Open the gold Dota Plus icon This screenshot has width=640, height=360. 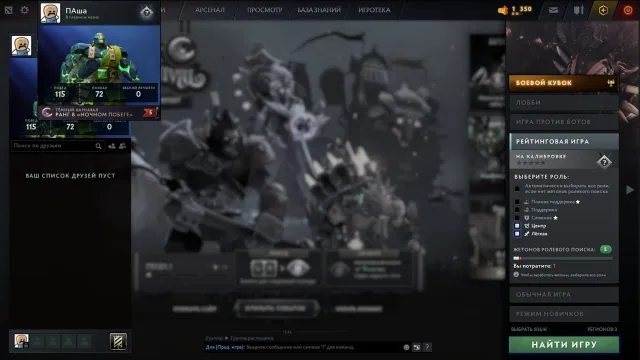click(x=603, y=10)
